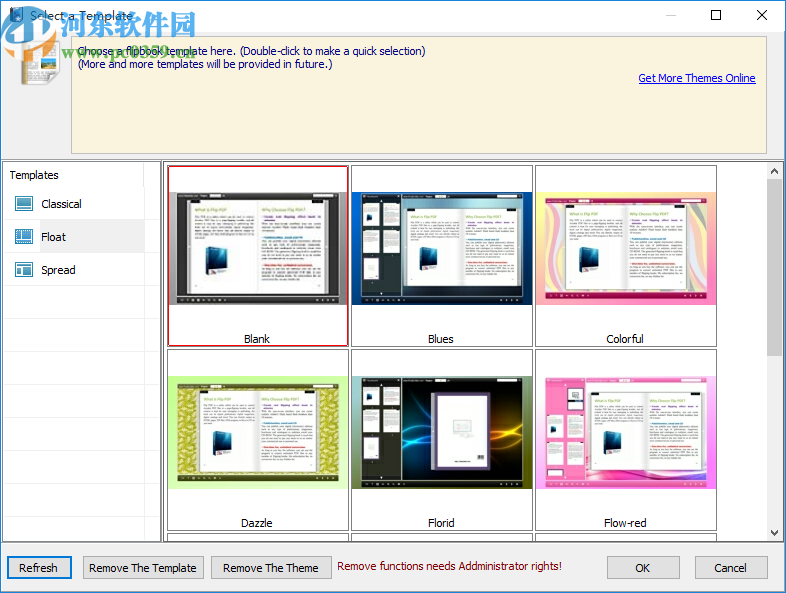Image resolution: width=786 pixels, height=593 pixels.
Task: Click the Blank theme name label
Action: (x=257, y=339)
